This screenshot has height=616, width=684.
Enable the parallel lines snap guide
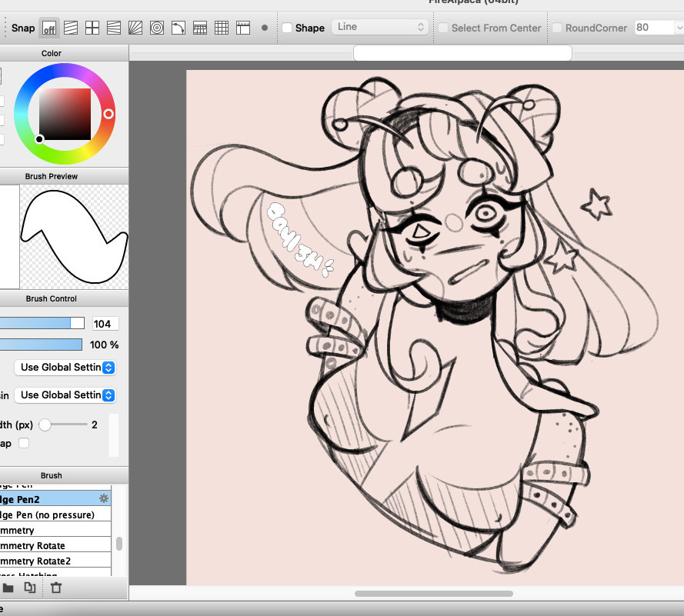(x=71, y=28)
